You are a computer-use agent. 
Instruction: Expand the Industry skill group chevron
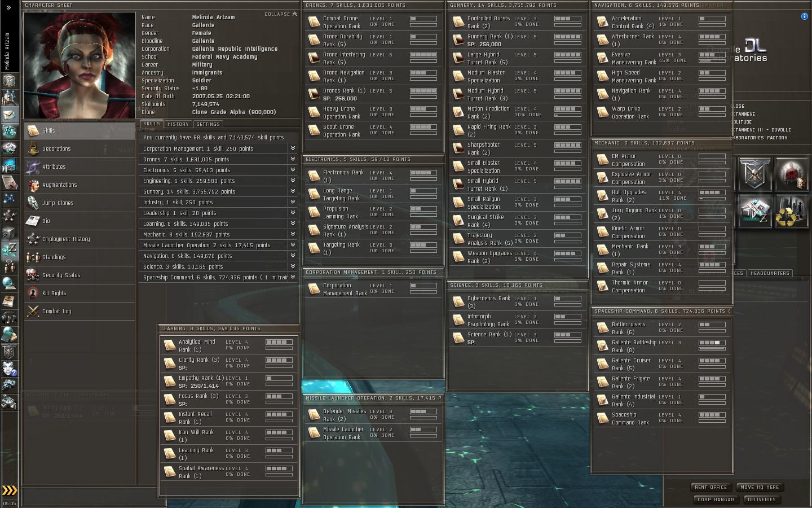click(293, 202)
